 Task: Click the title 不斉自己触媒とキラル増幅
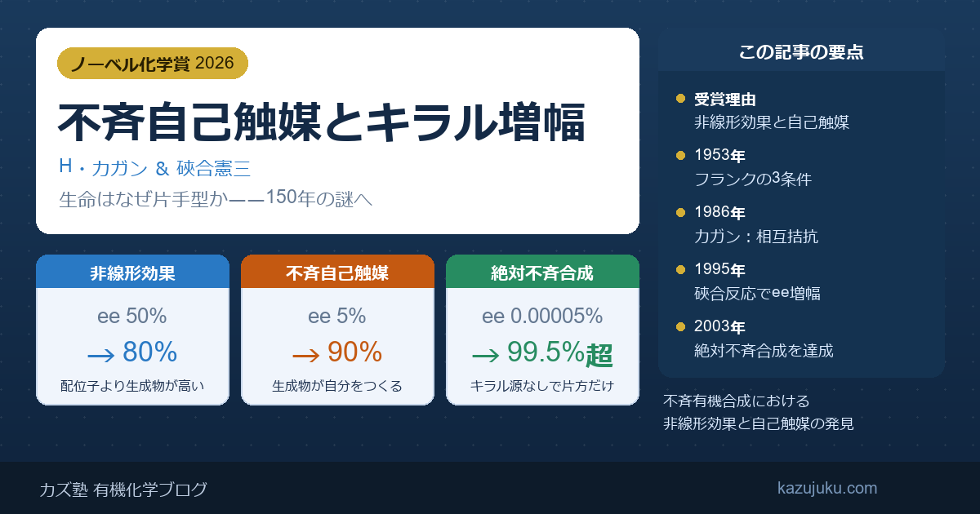[321, 122]
